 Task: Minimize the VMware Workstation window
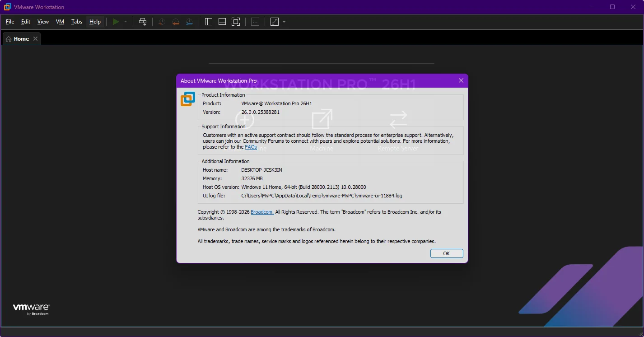click(x=592, y=7)
